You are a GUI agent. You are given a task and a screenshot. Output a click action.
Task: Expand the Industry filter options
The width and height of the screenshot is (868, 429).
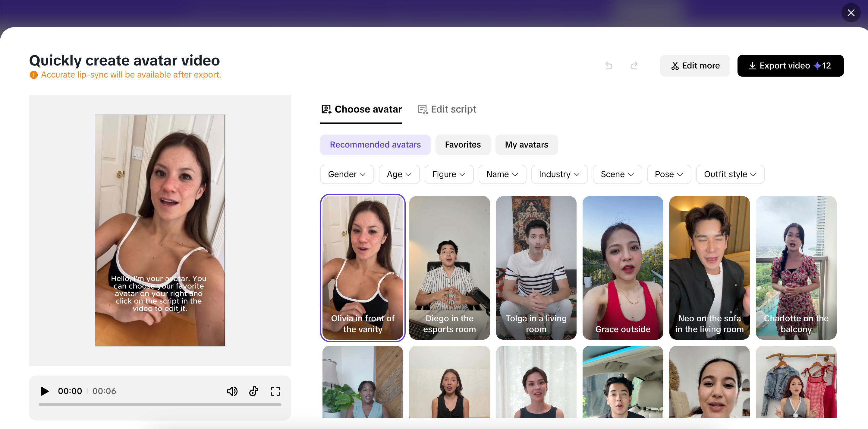coord(559,174)
